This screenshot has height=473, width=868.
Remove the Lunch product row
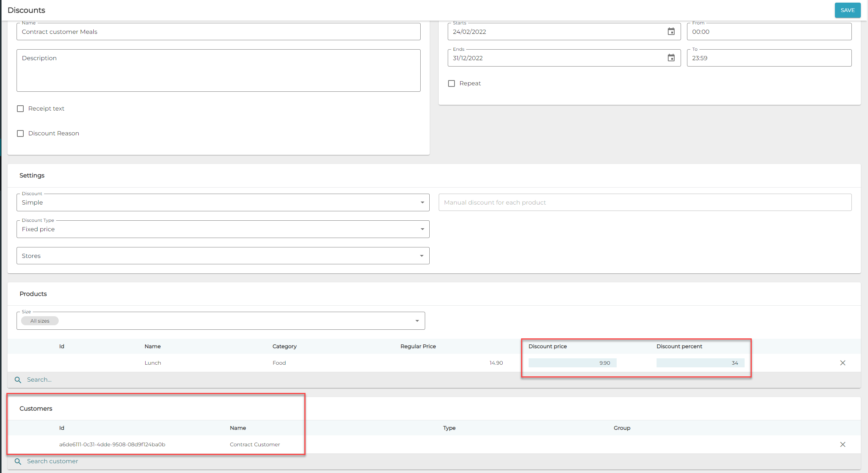click(842, 363)
